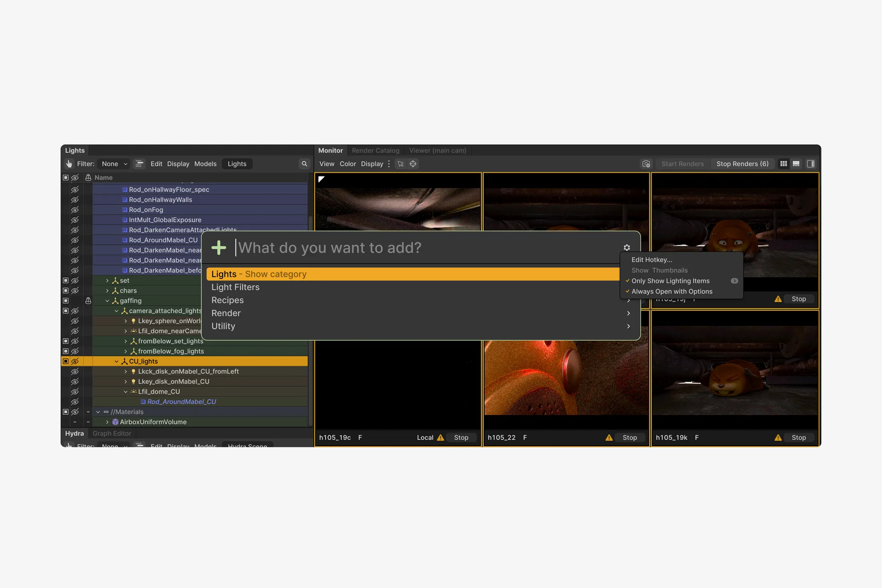Click the h105_19k render thumbnail

(x=735, y=371)
